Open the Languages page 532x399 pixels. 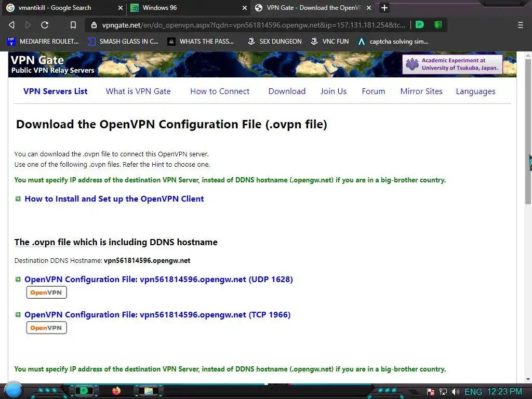point(475,91)
